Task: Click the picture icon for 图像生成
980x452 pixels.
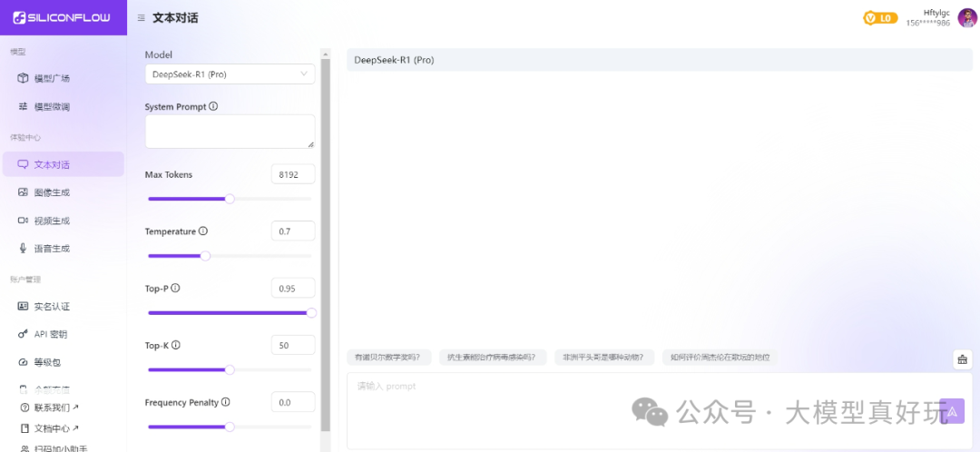Action: [x=23, y=192]
